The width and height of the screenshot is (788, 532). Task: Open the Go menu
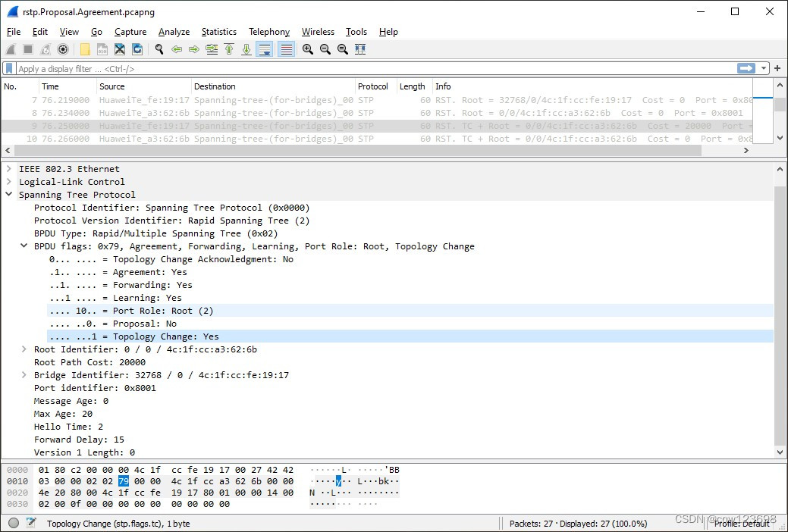(96, 32)
